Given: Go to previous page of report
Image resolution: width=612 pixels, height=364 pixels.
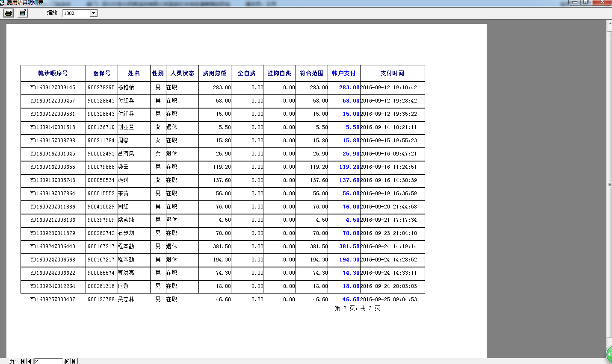Looking at the screenshot, I should click(x=29, y=361).
